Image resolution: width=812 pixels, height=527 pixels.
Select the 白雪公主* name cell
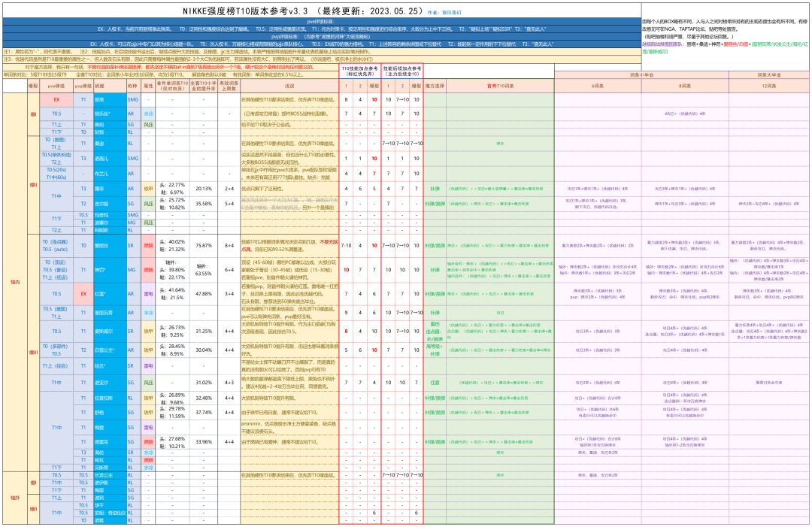click(x=110, y=350)
